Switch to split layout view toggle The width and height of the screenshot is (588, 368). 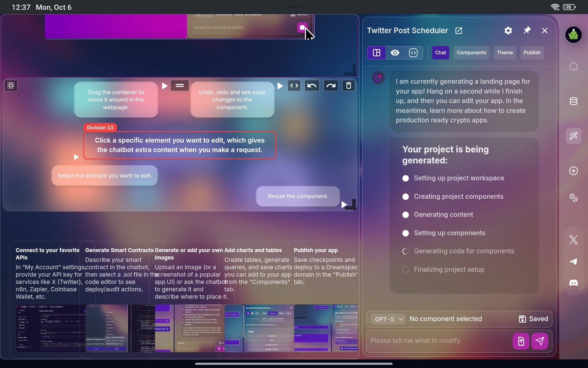376,53
